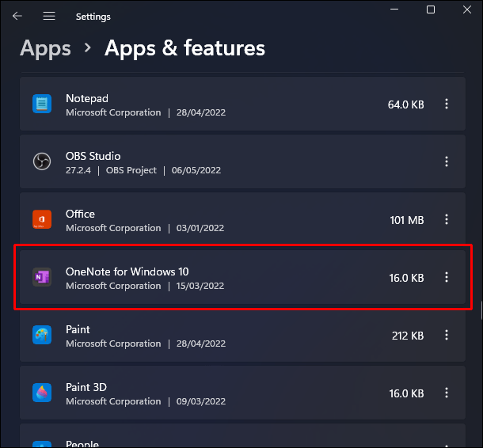
Task: Open the hamburger navigation menu
Action: coord(49,16)
